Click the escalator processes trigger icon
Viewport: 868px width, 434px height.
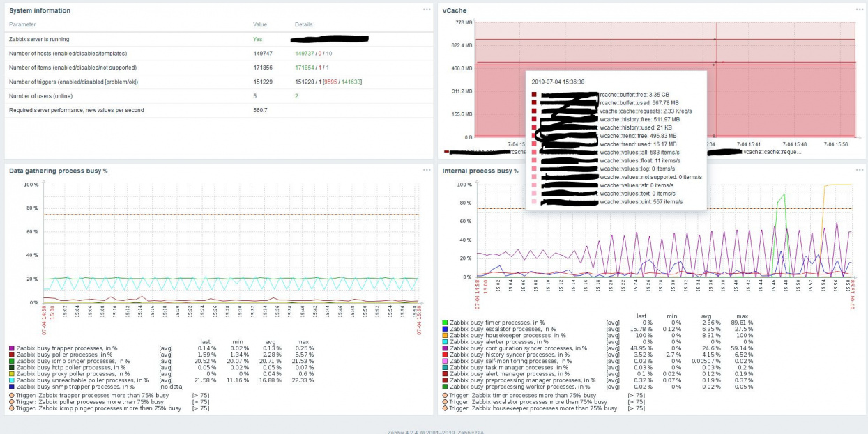445,402
